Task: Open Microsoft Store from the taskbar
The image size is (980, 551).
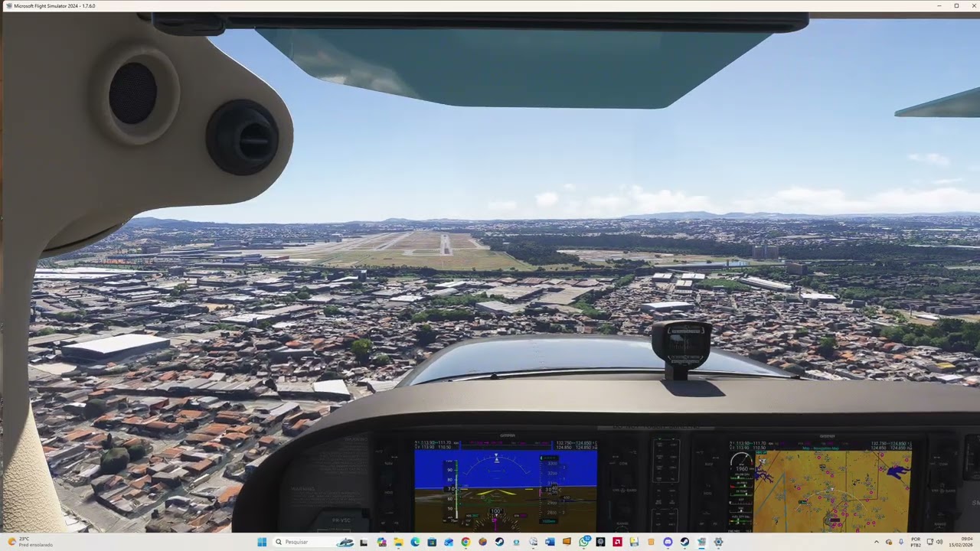Action: coord(432,542)
